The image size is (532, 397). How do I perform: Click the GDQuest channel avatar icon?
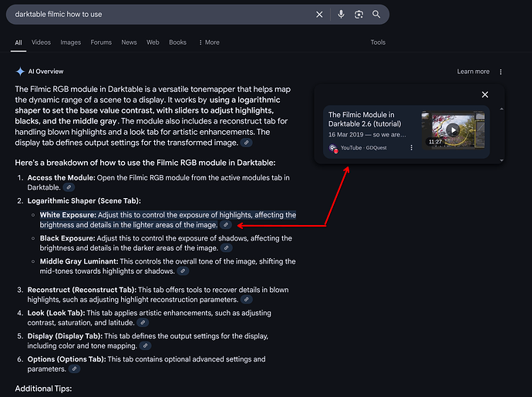[333, 148]
